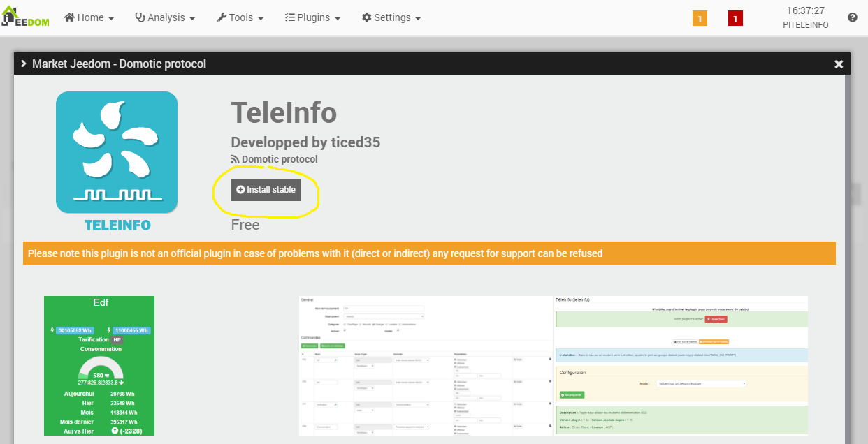Click the orange unofficial plugin warning banner
Image resolution: width=868 pixels, height=444 pixels.
point(429,253)
